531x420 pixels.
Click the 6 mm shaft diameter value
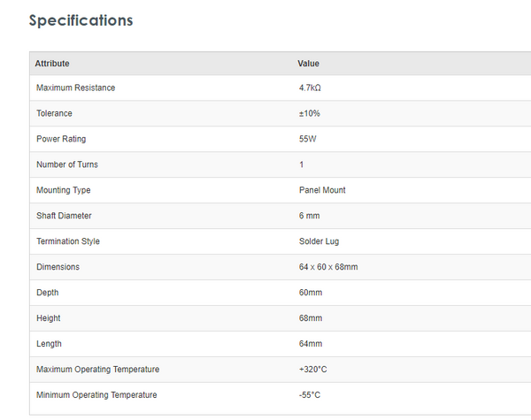click(310, 216)
